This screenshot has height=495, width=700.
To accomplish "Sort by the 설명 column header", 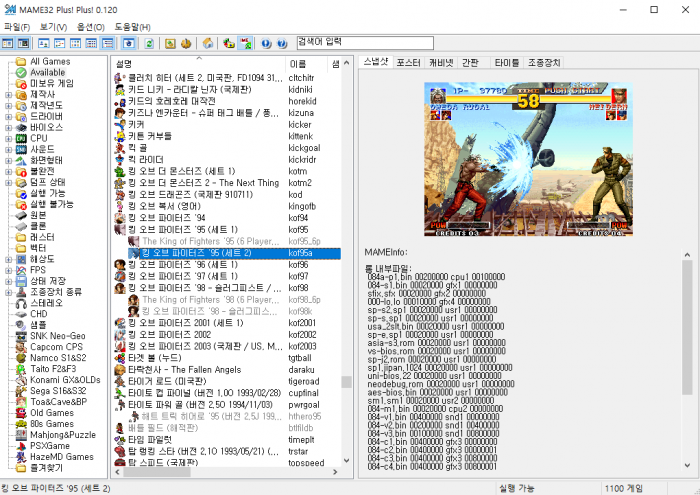I will [198, 64].
